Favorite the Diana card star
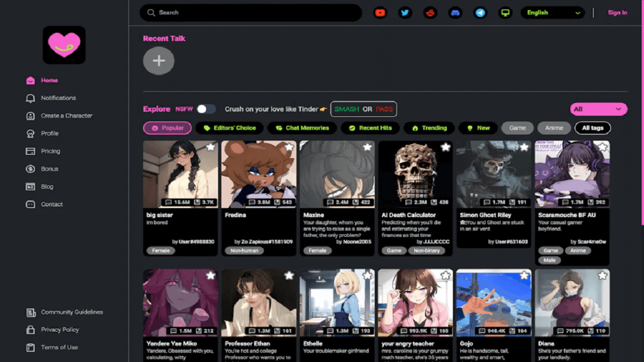644x362 pixels. (x=603, y=276)
